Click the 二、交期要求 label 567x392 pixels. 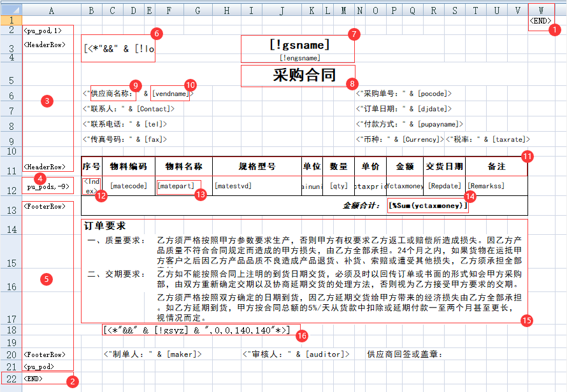tap(117, 274)
